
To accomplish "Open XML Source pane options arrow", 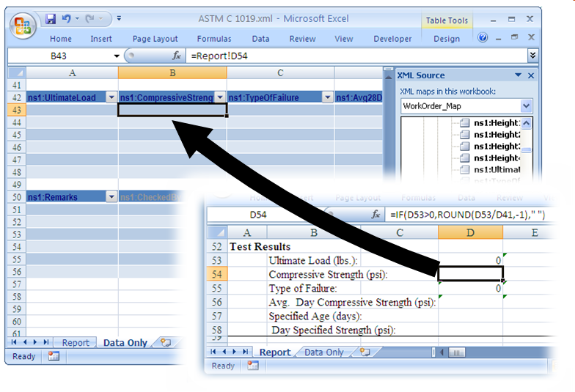I will (518, 75).
